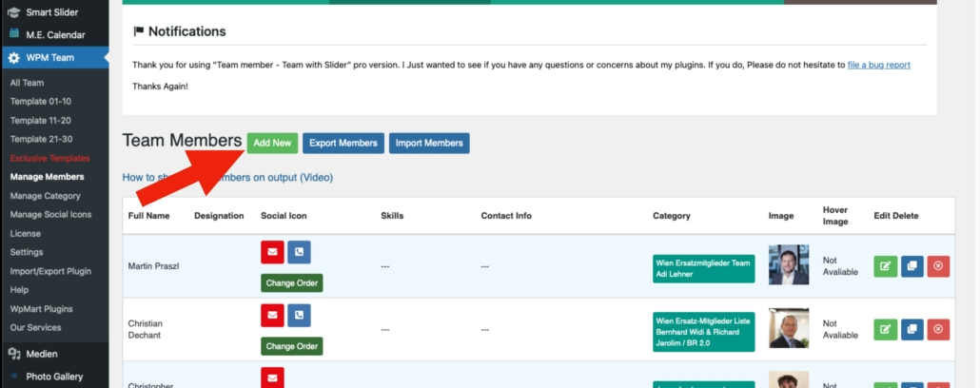Click phone icon for Christian Dechant
Screen dimensions: 980x388
coord(299,316)
